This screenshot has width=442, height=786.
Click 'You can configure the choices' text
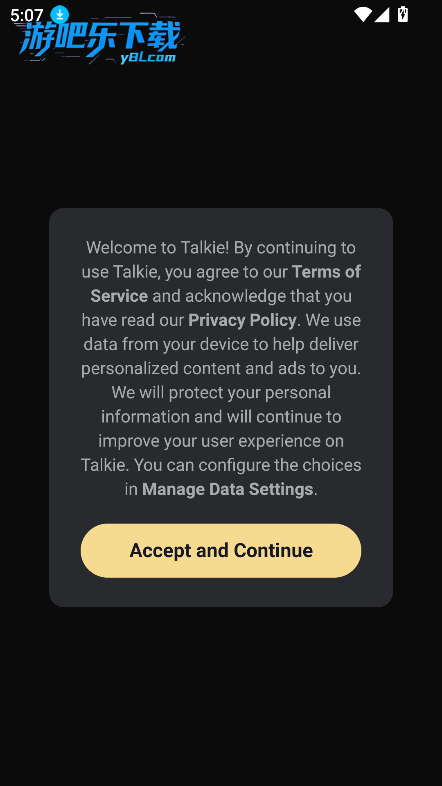coord(248,465)
